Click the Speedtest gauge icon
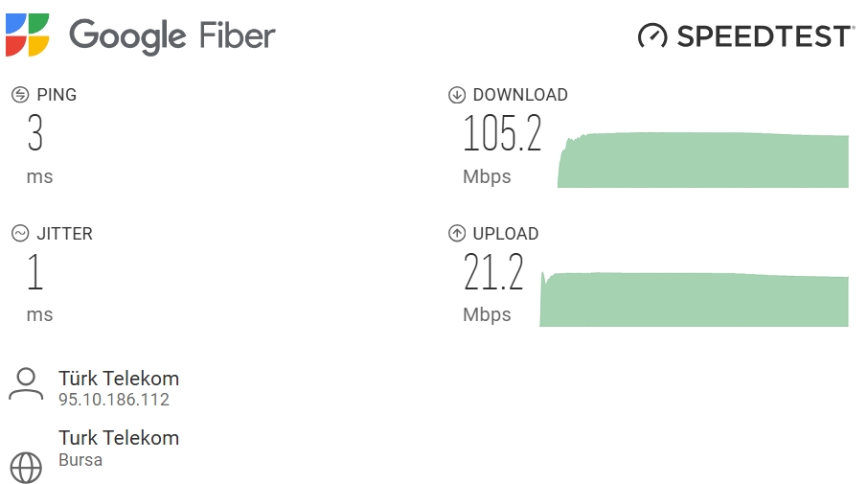Viewport: 868px width, 484px height. (x=652, y=36)
